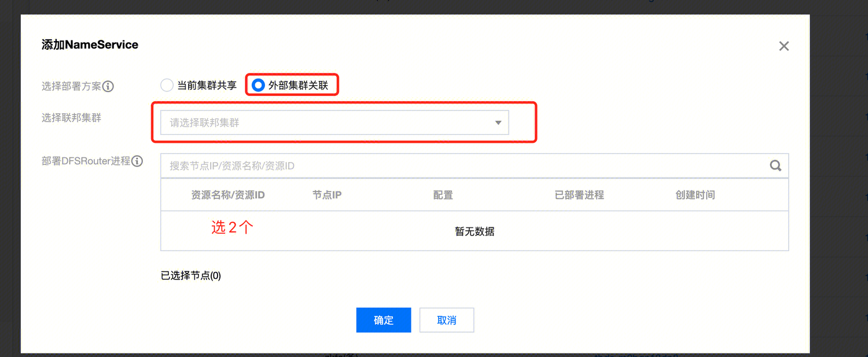The image size is (868, 357).
Task: Confirm with the blue 确定 button
Action: pos(383,320)
